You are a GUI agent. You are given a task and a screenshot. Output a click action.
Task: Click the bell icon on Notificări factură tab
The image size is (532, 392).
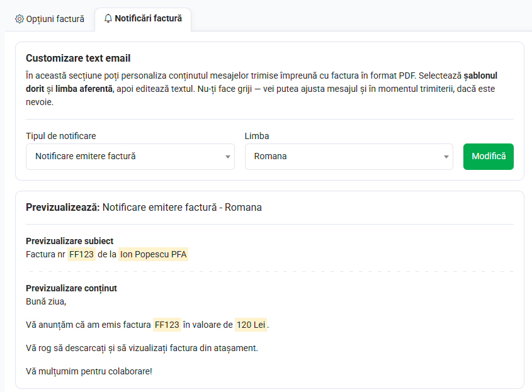coord(108,19)
